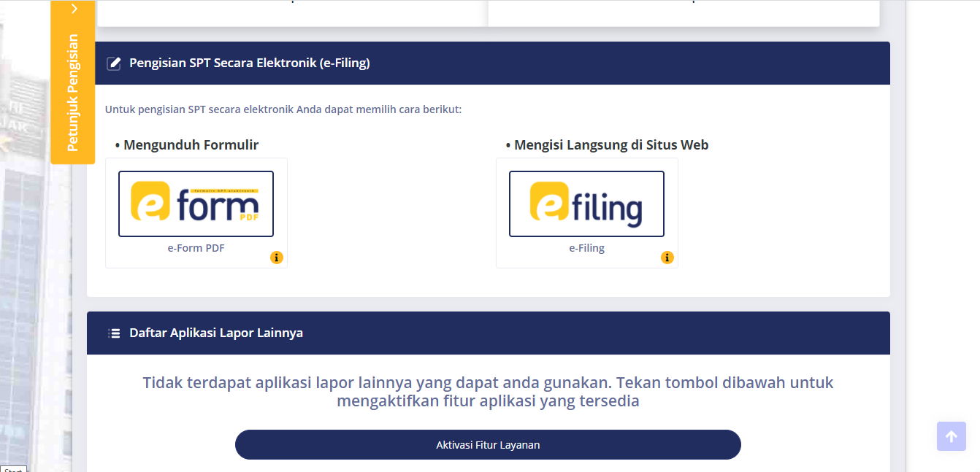Click the list icon beside Daftar Aplikasi
The width and height of the screenshot is (980, 472).
(114, 333)
